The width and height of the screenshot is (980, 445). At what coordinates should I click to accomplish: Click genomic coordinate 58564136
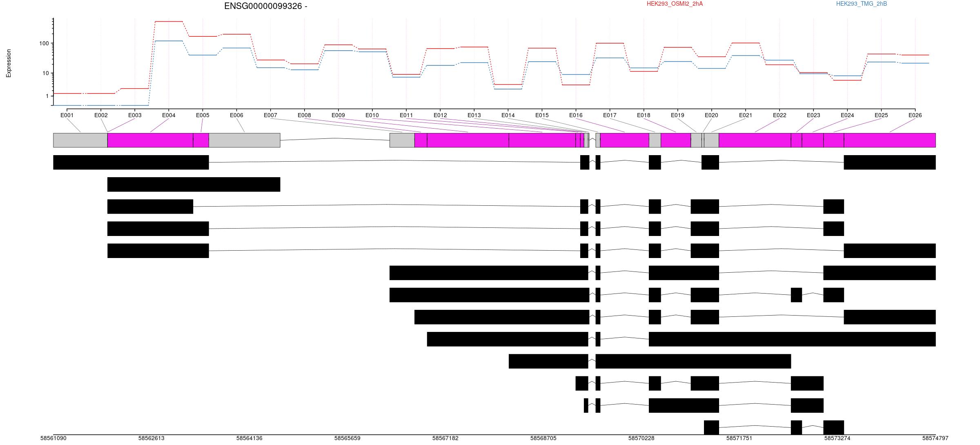[x=249, y=438]
